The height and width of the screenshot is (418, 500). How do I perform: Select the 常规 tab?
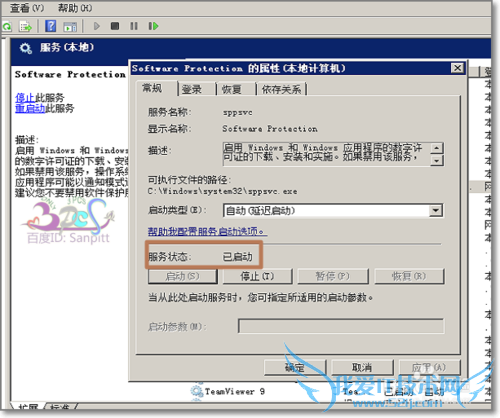pyautogui.click(x=152, y=88)
